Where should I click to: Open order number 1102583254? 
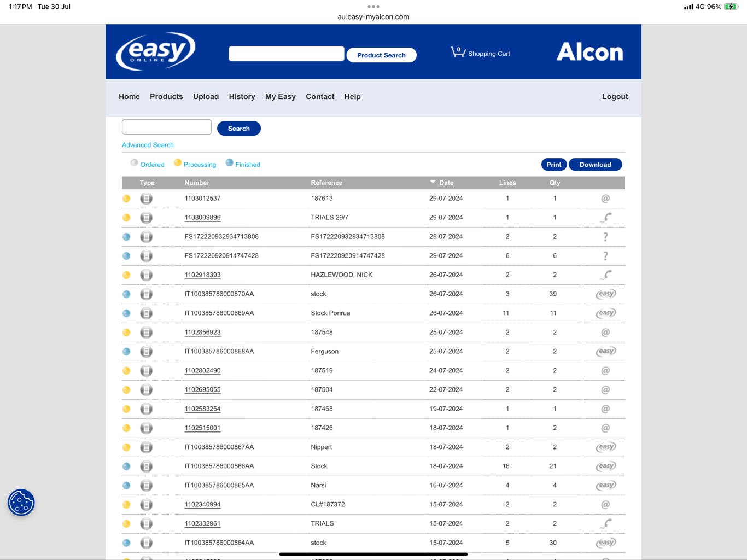202,409
